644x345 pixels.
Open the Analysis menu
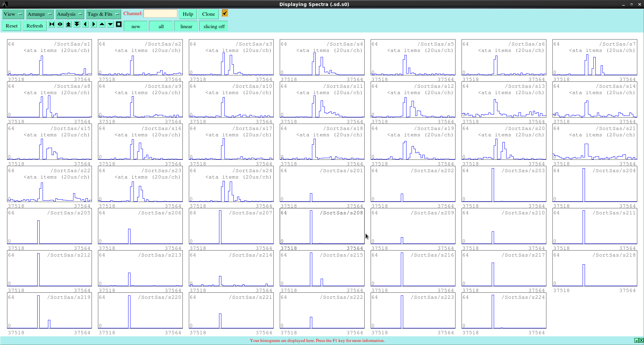tap(69, 14)
